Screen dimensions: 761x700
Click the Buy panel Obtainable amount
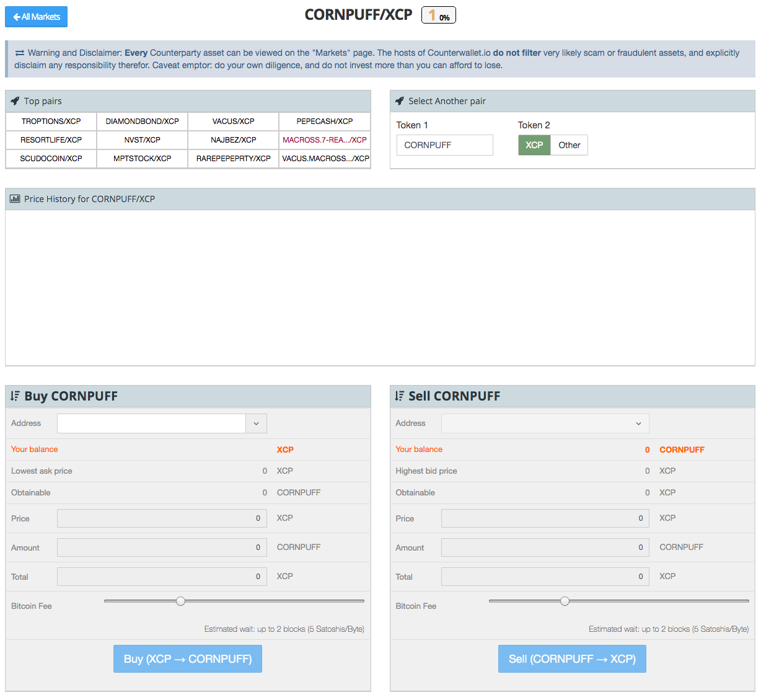tap(265, 493)
